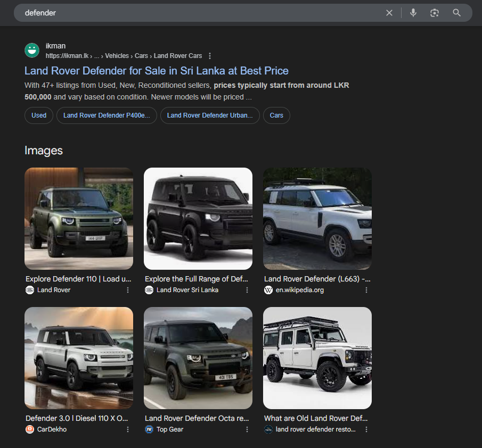Open the Defender Octa Top Gear thumbnail
482x448 pixels.
click(198, 358)
